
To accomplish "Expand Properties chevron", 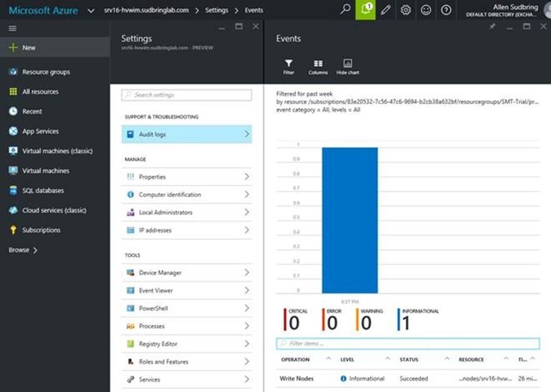I will (247, 177).
